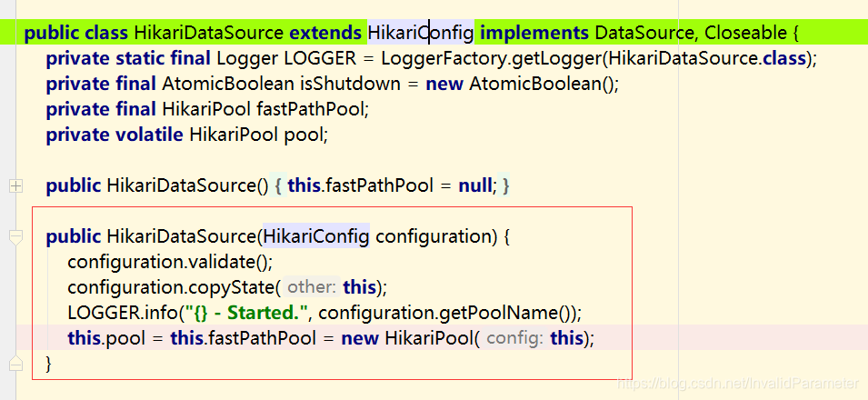Click the 'config:' parameter hint
Screen dimensions: 868x400
[515, 338]
